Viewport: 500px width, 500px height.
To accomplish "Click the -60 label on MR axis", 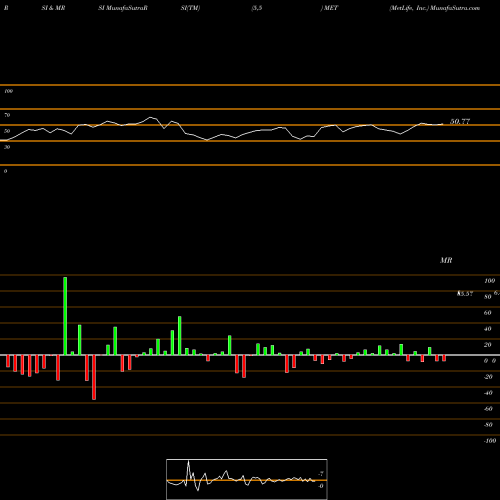I will pyautogui.click(x=488, y=409).
